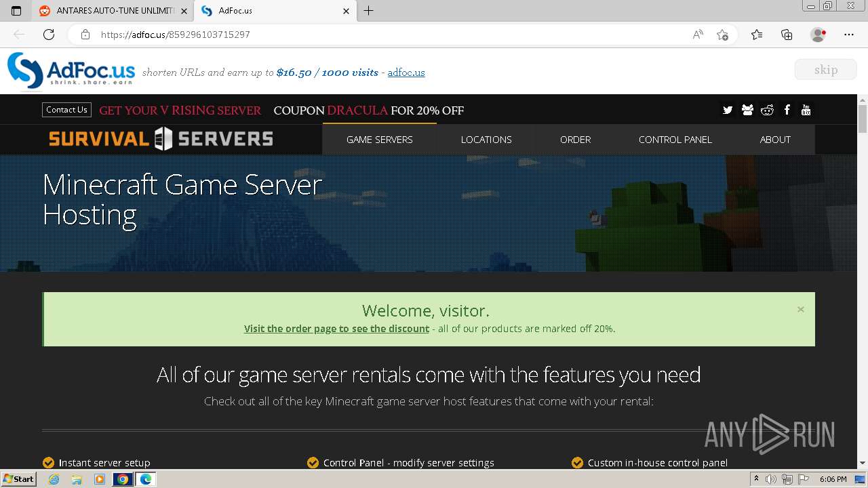This screenshot has height=488, width=868.
Task: Click the taskbar clock 6:06 PM
Action: click(833, 479)
